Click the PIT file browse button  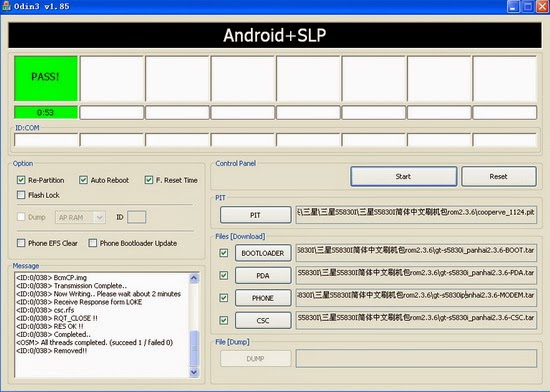pyautogui.click(x=255, y=215)
